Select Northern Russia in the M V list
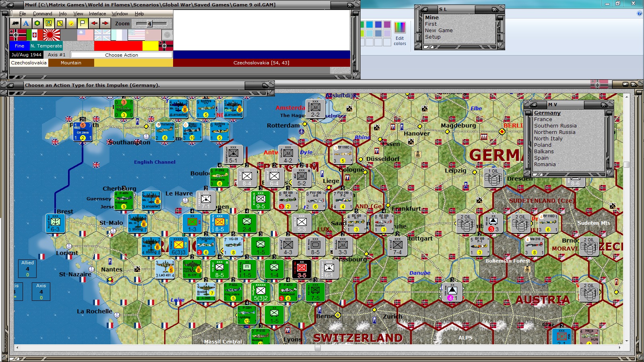 pyautogui.click(x=555, y=132)
